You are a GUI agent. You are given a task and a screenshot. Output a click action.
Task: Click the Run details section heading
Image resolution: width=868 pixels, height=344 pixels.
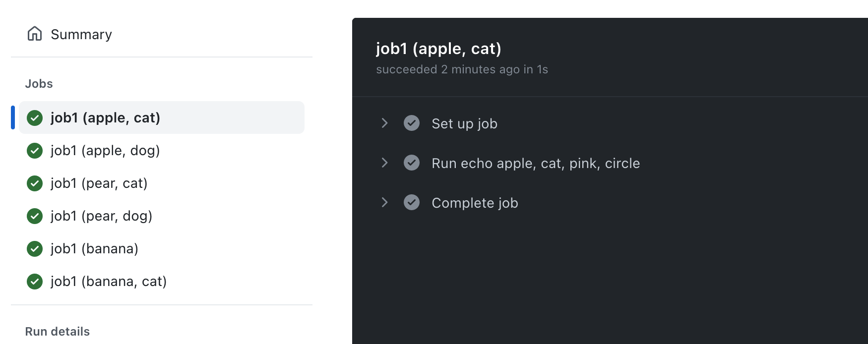(x=58, y=331)
